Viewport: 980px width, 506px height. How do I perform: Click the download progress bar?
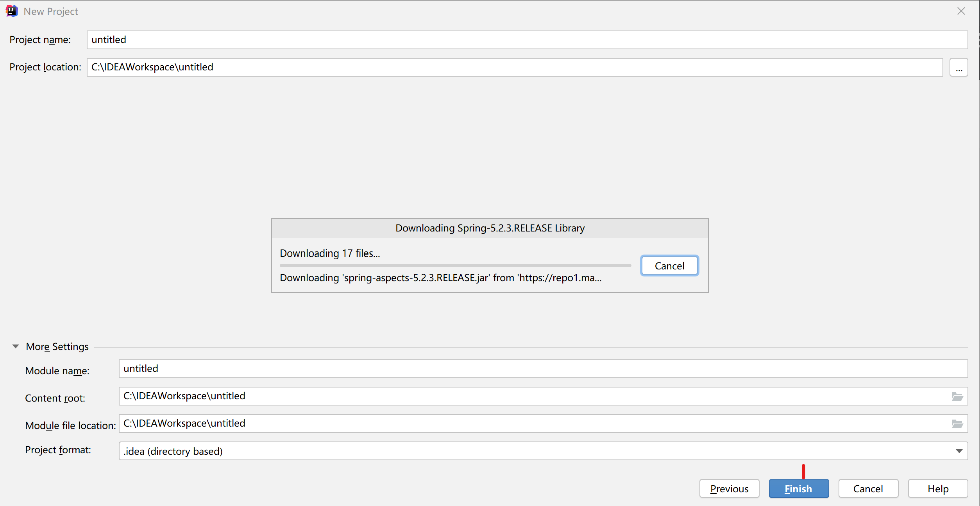pos(455,265)
